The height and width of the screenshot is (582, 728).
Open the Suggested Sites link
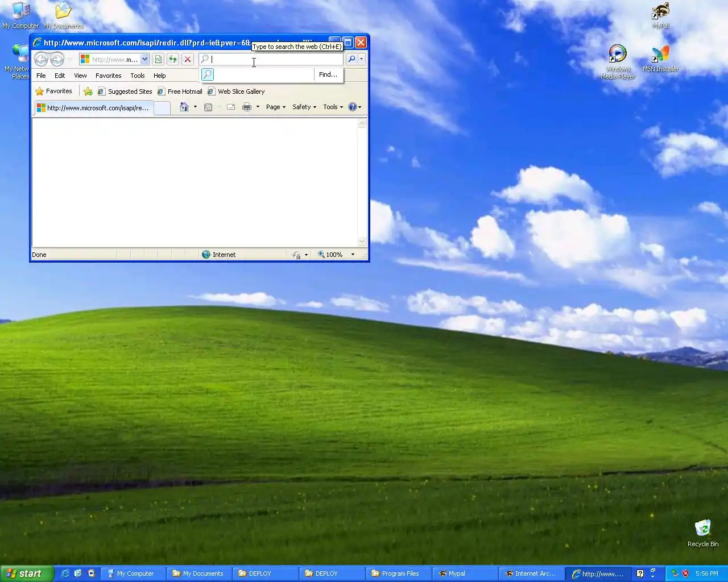(125, 92)
